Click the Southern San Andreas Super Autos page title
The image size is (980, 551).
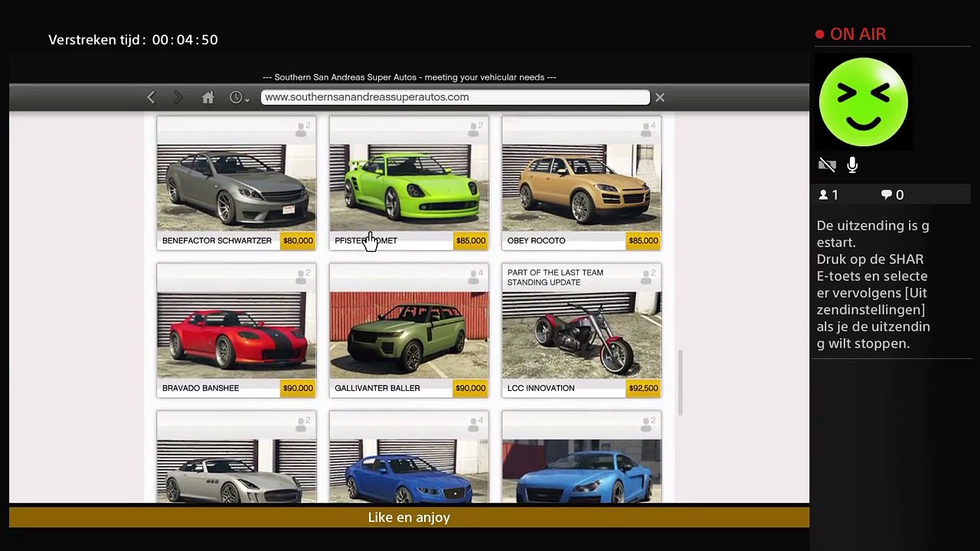tap(409, 77)
